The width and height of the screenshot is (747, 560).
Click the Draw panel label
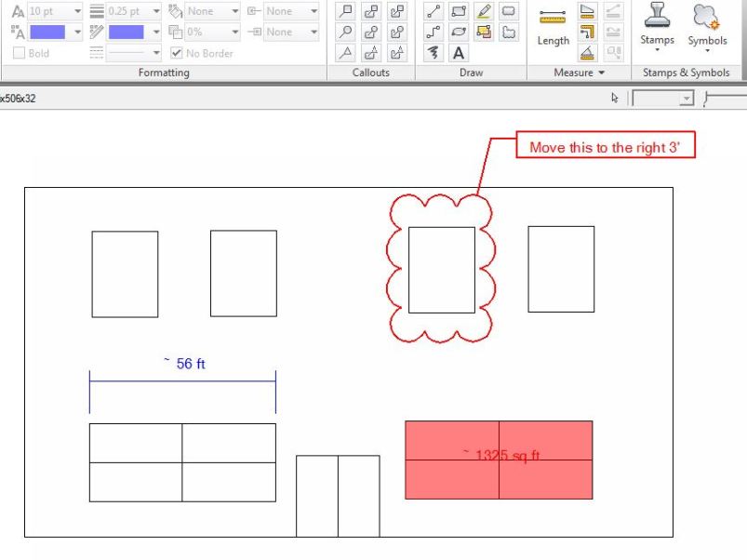[x=471, y=73]
